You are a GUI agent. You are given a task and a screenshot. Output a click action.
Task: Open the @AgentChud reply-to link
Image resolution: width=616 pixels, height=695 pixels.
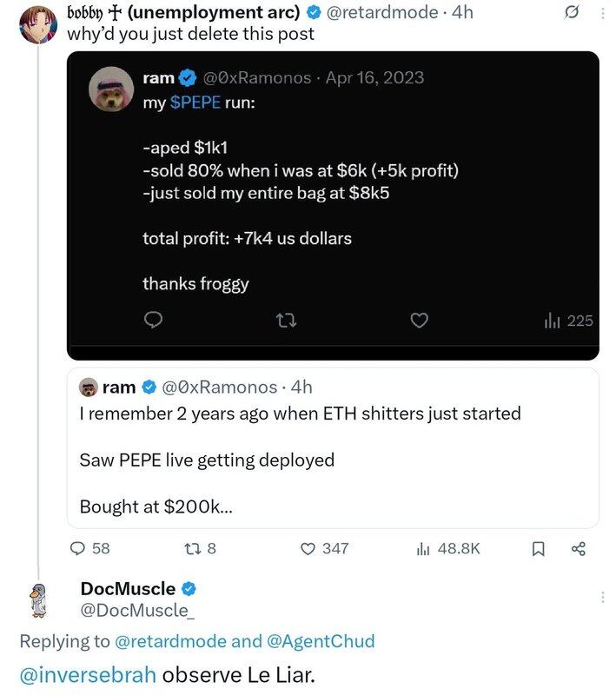(x=321, y=641)
